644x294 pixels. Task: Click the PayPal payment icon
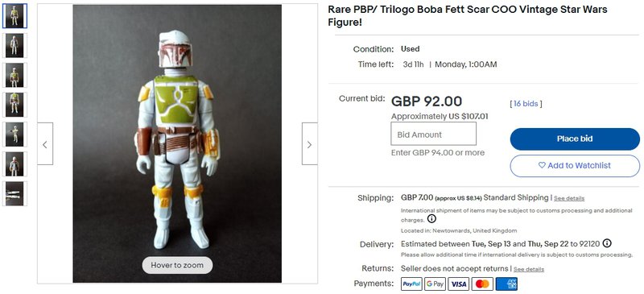tap(411, 284)
